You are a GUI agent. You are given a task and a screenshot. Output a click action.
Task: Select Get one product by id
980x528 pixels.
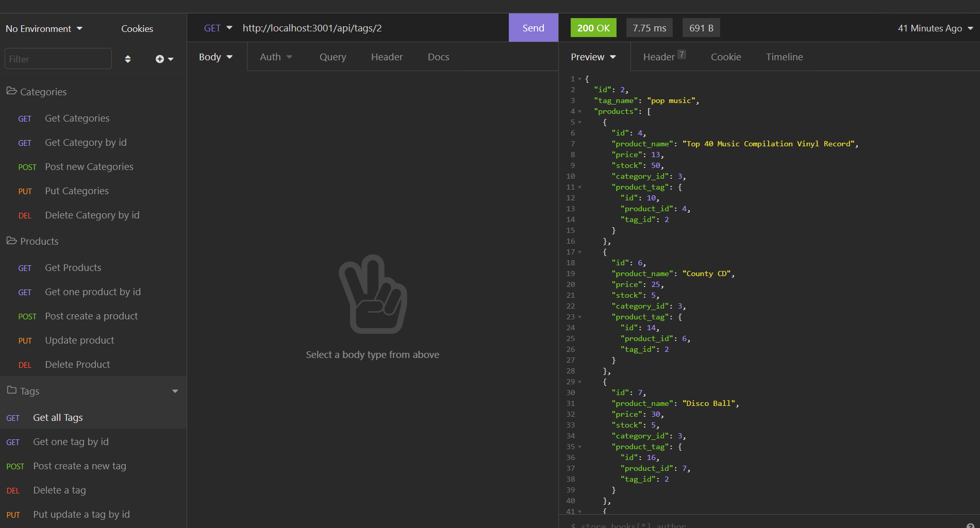pyautogui.click(x=93, y=292)
